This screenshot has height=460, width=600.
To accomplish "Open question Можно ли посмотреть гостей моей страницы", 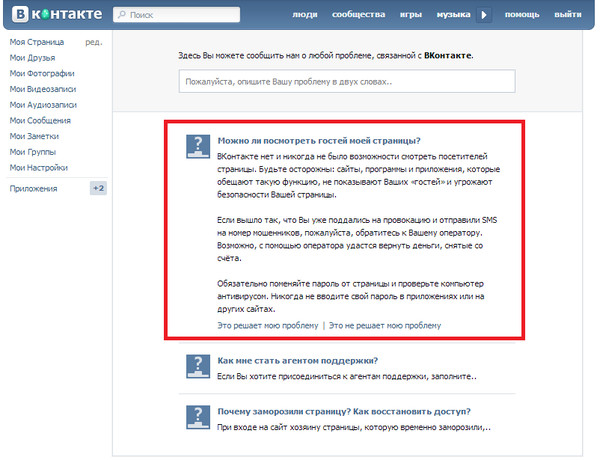I will tap(319, 141).
